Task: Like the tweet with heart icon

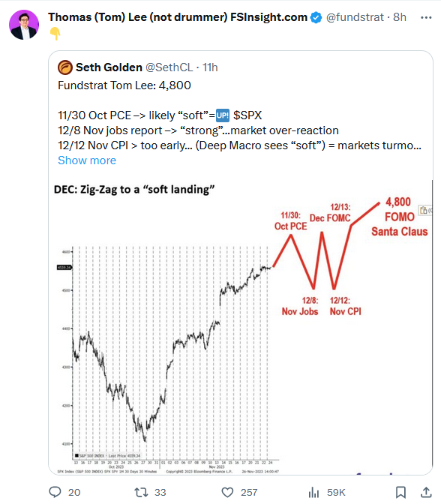Action: tap(227, 492)
